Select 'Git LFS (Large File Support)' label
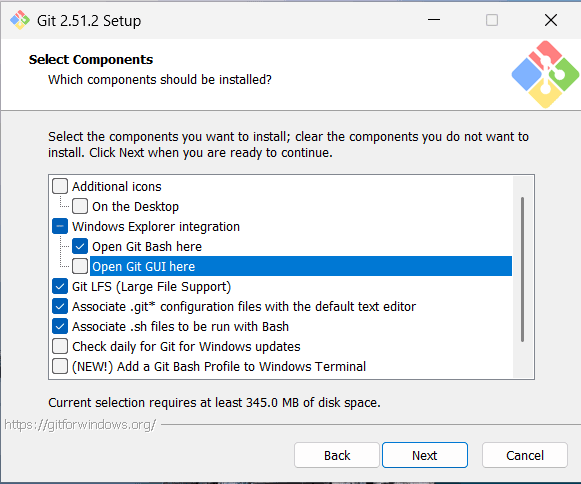The width and height of the screenshot is (581, 484). coord(152,286)
